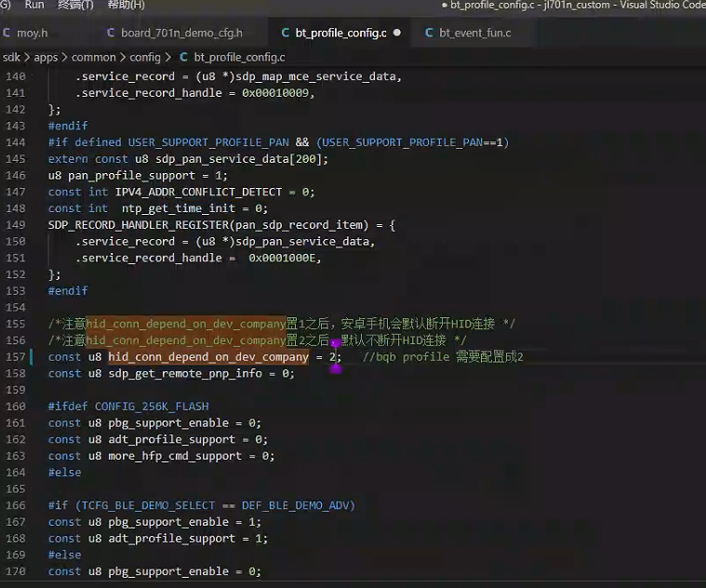Open the 终端(T) menu
Screen dimensions: 706x588
pyautogui.click(x=75, y=5)
